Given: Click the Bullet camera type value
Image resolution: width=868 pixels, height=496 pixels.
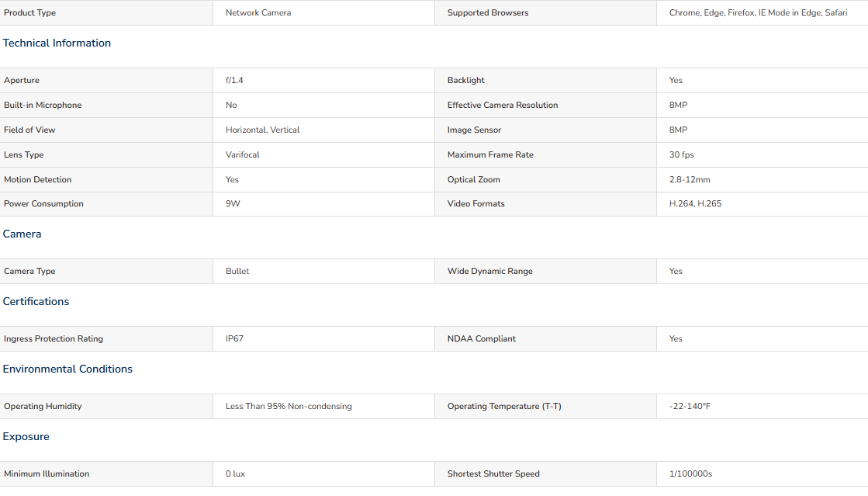Looking at the screenshot, I should pyautogui.click(x=237, y=271).
